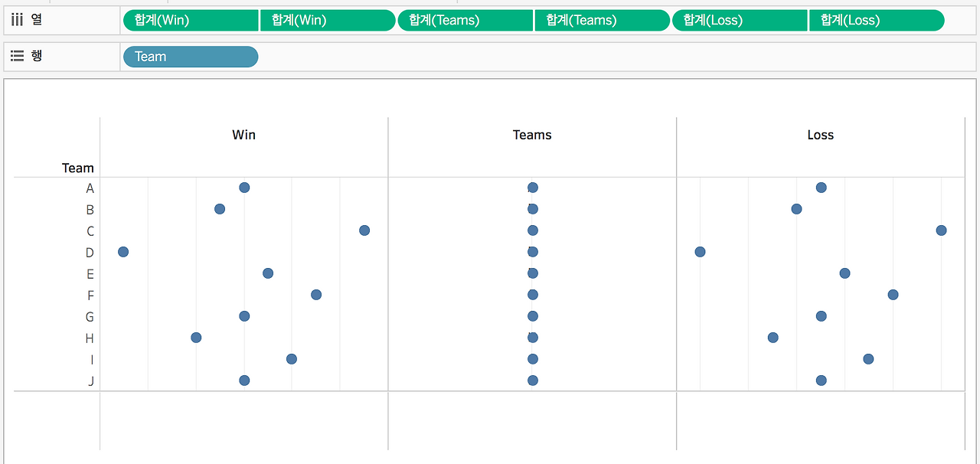Select row label C
The width and height of the screenshot is (980, 464).
90,231
